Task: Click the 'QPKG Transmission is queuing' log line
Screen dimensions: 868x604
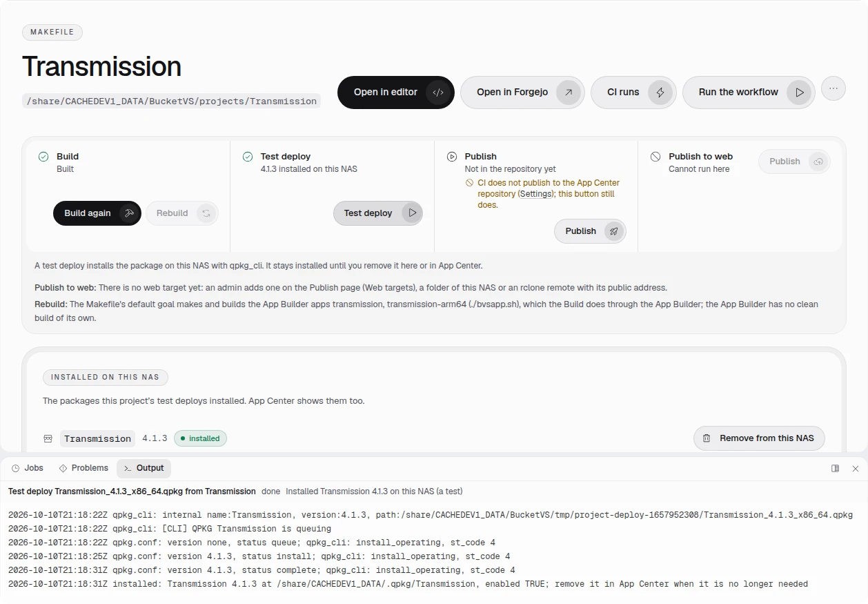Action: point(170,529)
